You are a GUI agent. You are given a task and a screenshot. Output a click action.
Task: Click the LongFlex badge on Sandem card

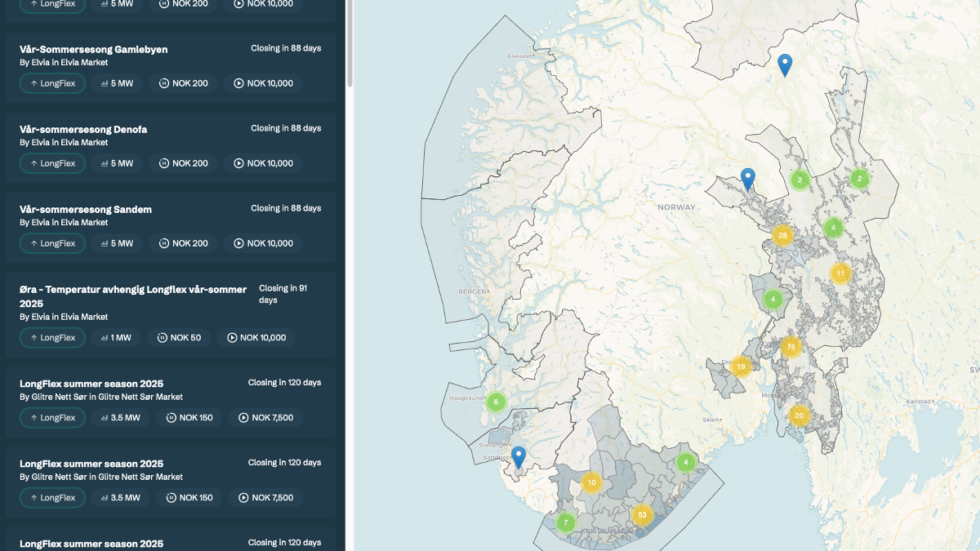tap(52, 243)
